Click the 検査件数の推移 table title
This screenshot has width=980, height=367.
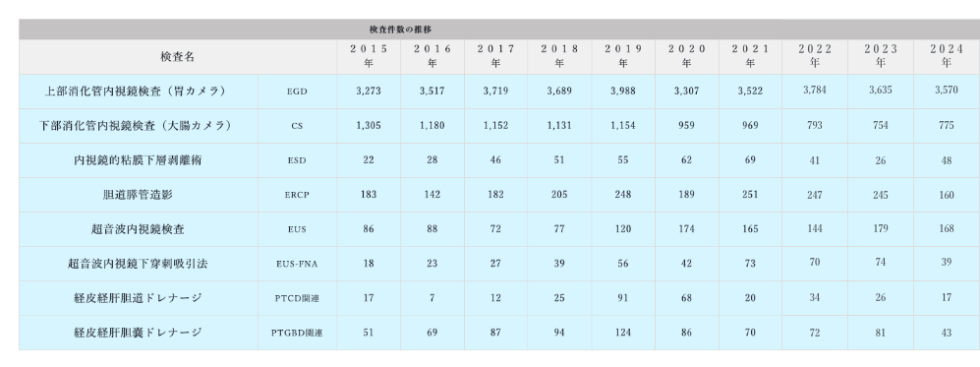[400, 30]
